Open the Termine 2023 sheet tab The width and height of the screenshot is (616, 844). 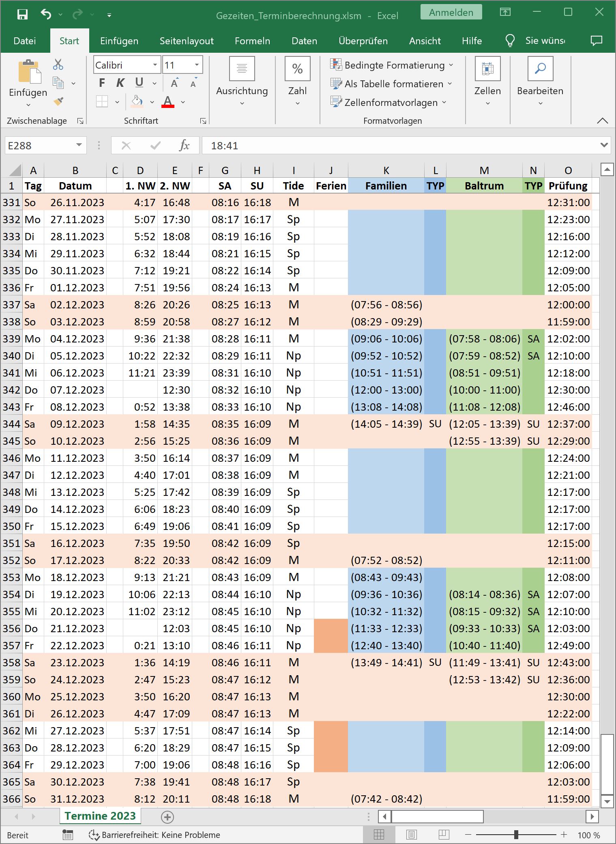100,816
